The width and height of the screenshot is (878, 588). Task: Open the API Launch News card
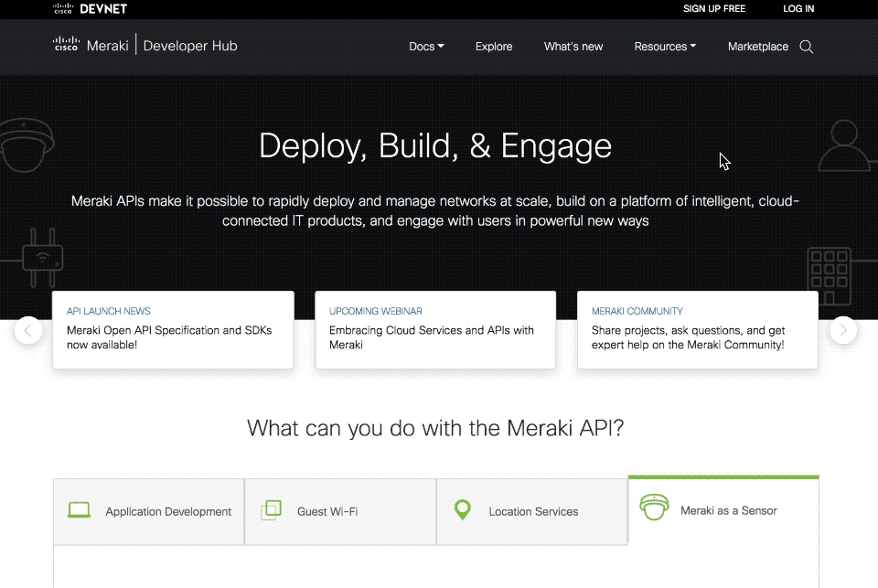coord(173,330)
